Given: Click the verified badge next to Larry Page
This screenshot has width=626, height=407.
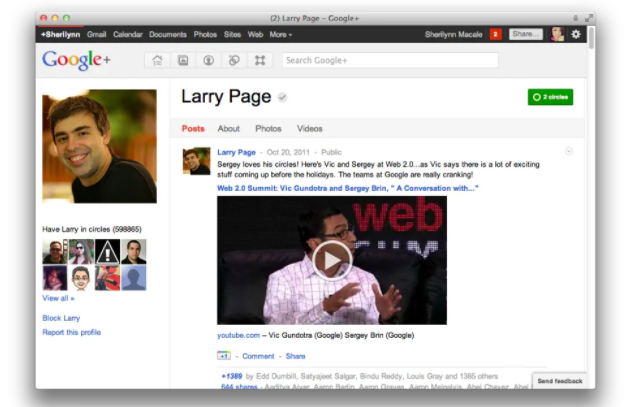Looking at the screenshot, I should (283, 98).
